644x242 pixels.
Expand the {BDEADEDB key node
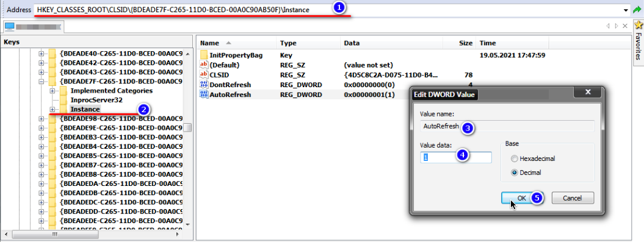[41, 193]
